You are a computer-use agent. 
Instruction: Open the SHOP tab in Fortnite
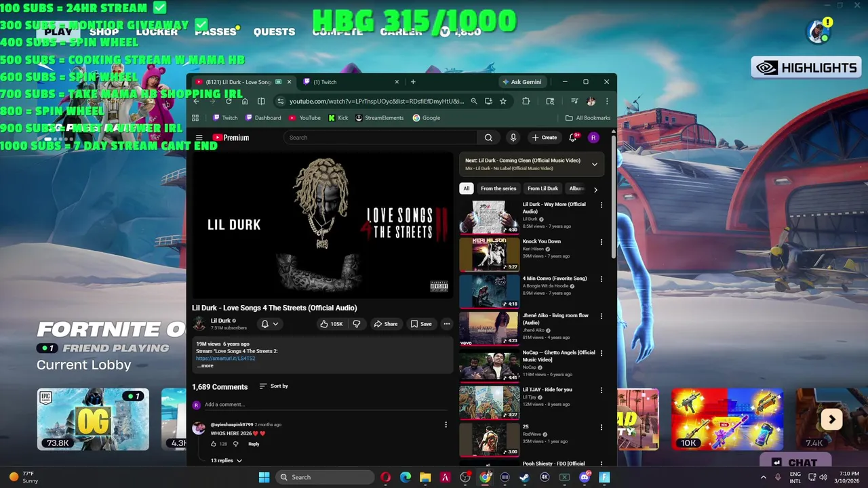coord(104,32)
